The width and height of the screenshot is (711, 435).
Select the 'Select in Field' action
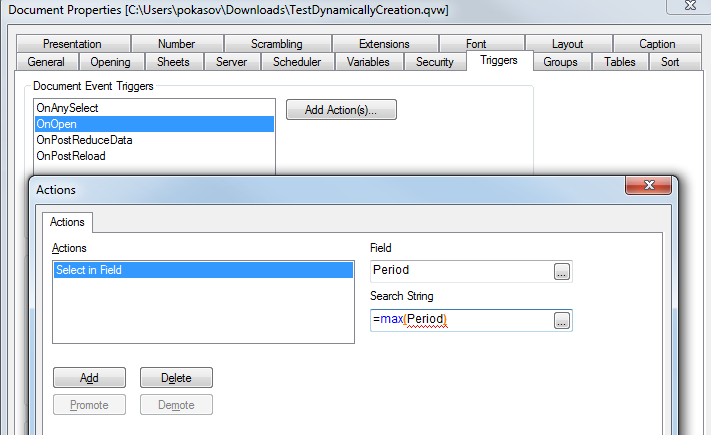pos(203,270)
